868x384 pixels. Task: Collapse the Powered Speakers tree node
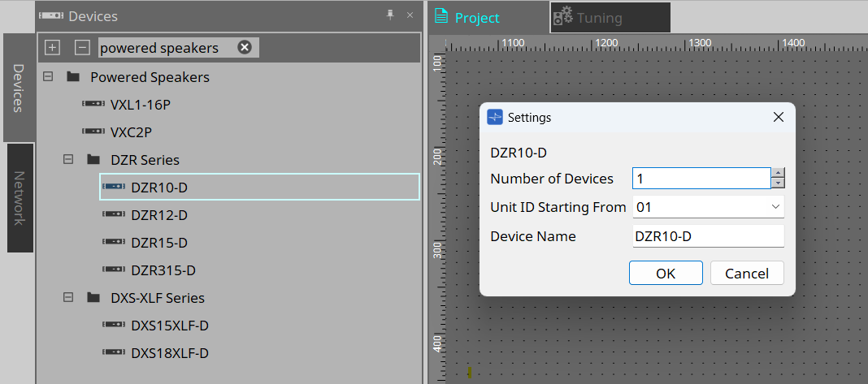pos(48,76)
